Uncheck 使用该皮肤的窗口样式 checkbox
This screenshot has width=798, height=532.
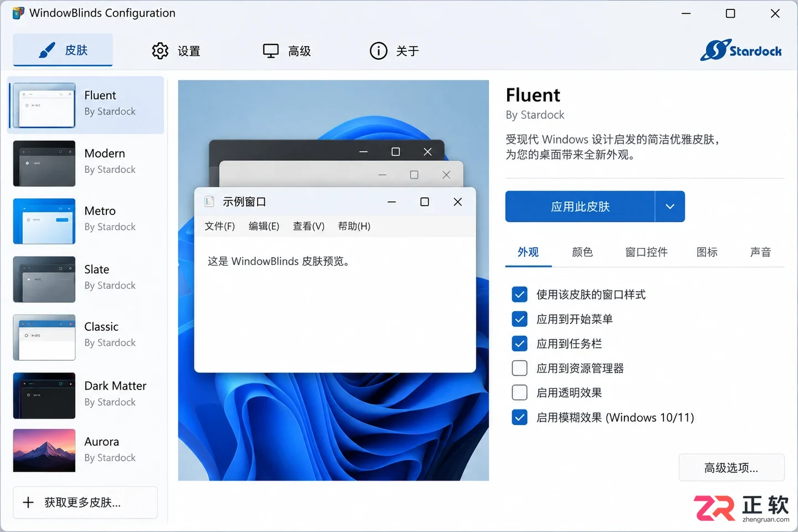click(520, 294)
